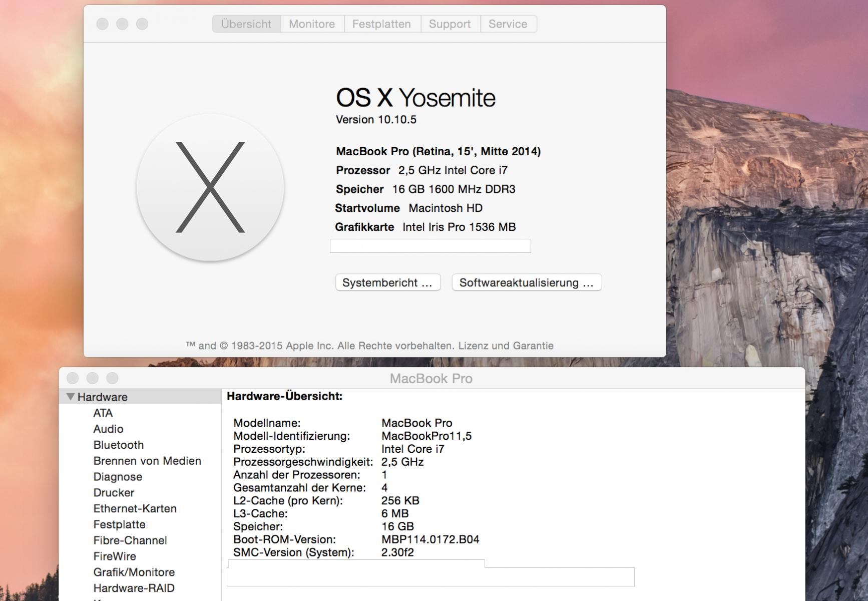Select Ethernet-Karten in sidebar
The height and width of the screenshot is (601, 868).
tap(135, 509)
